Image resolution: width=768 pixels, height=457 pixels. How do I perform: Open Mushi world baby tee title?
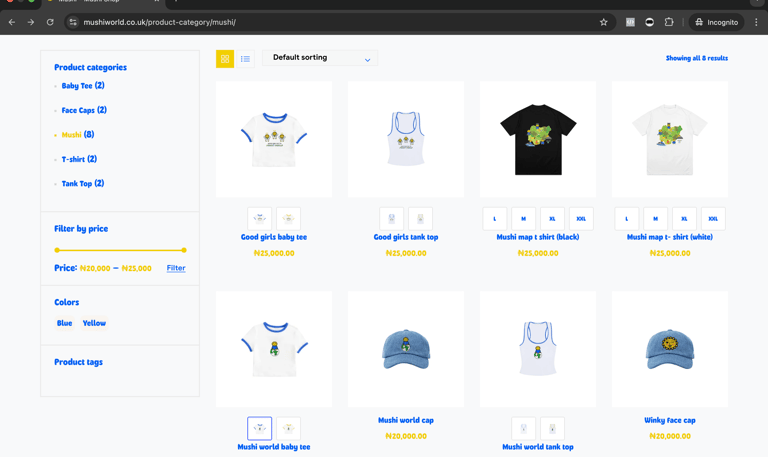tap(274, 447)
